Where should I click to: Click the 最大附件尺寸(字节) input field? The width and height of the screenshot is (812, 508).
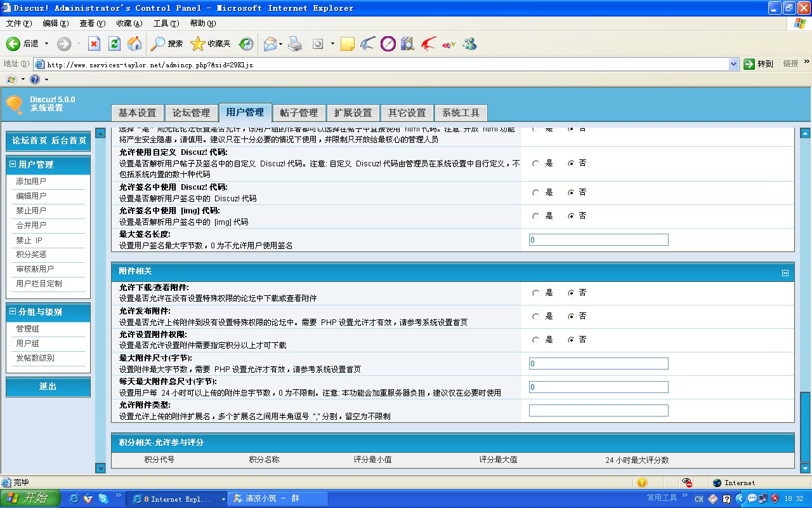coord(599,363)
